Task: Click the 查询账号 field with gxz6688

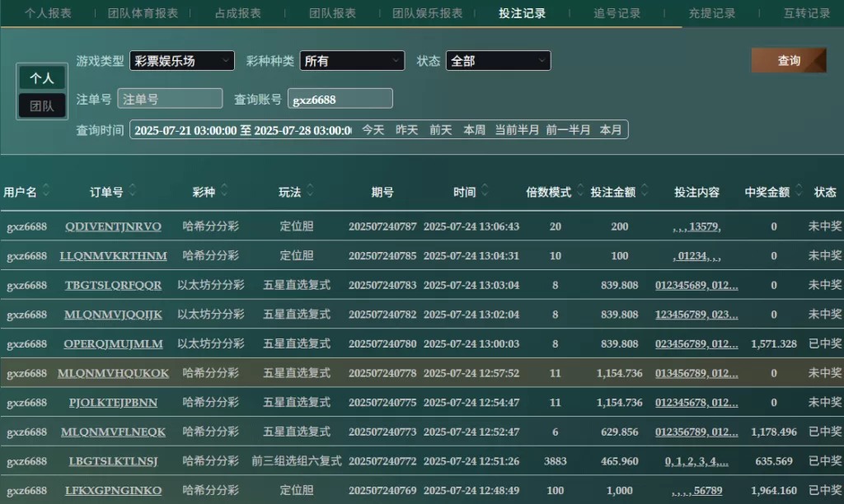Action: pyautogui.click(x=340, y=99)
